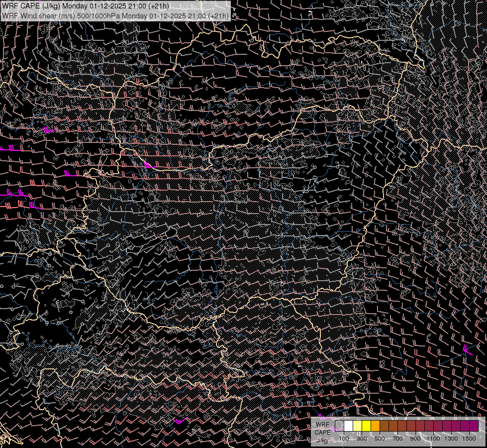Click the bright yellow CAPE legend swatch

point(367,426)
